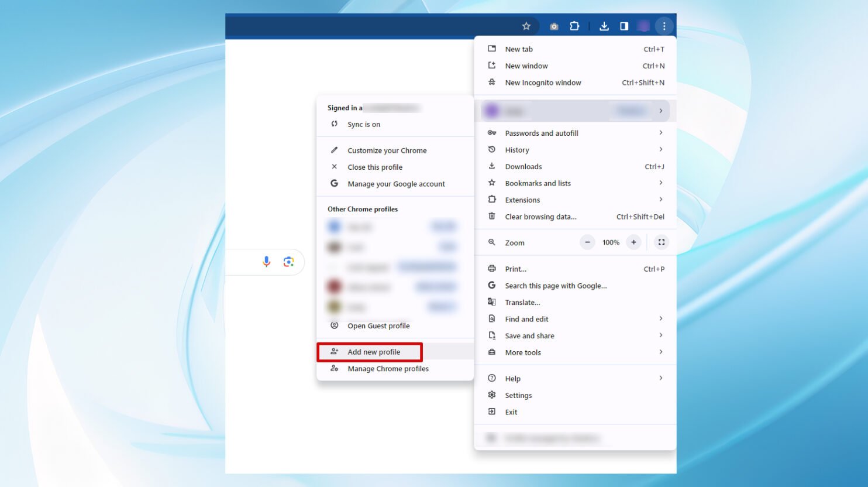Click the Downloads toolbar icon
868x487 pixels.
(x=604, y=26)
